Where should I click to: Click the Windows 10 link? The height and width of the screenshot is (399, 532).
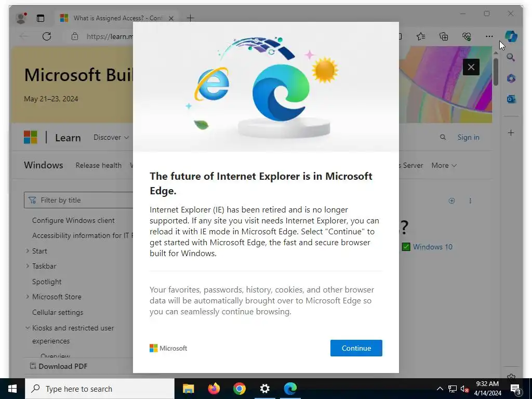pos(433,247)
